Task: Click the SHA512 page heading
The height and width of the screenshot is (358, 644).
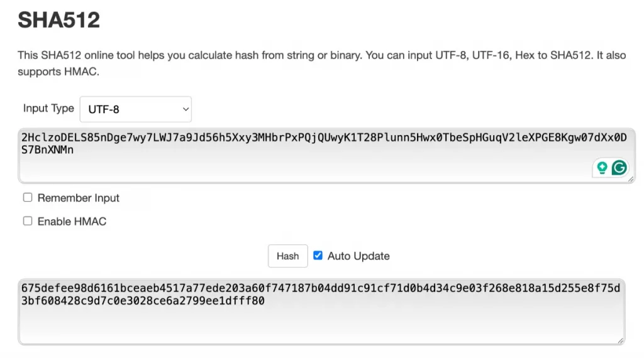Action: coord(58,19)
